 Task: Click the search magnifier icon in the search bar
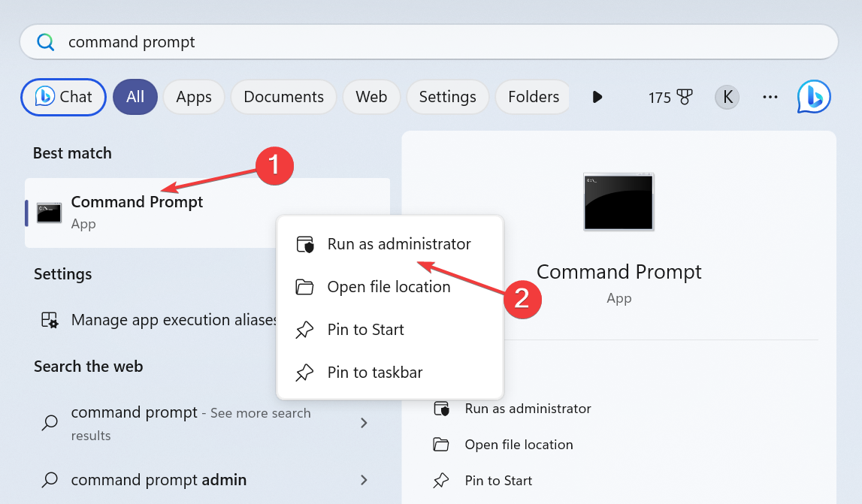45,41
